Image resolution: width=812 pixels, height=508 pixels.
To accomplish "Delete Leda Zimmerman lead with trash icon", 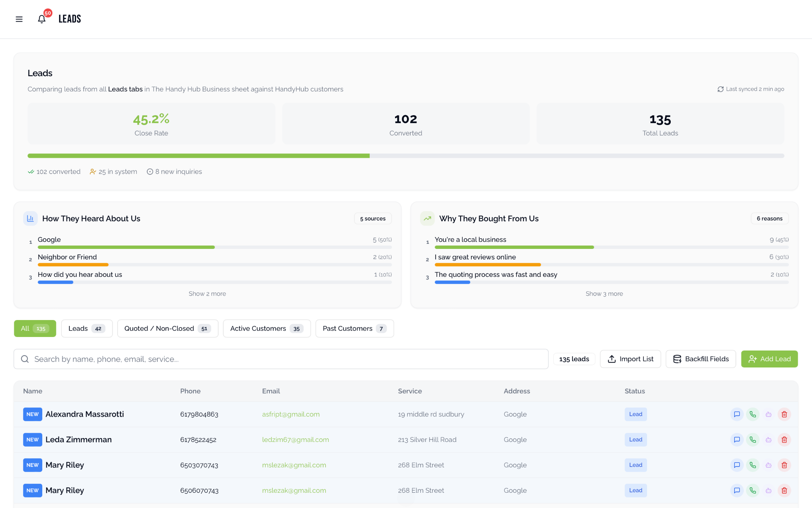I will tap(784, 440).
